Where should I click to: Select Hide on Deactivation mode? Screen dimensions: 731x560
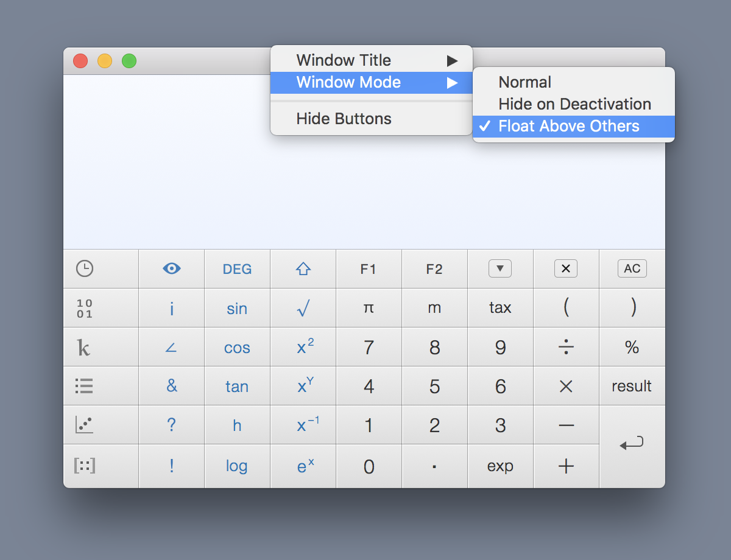pyautogui.click(x=574, y=104)
